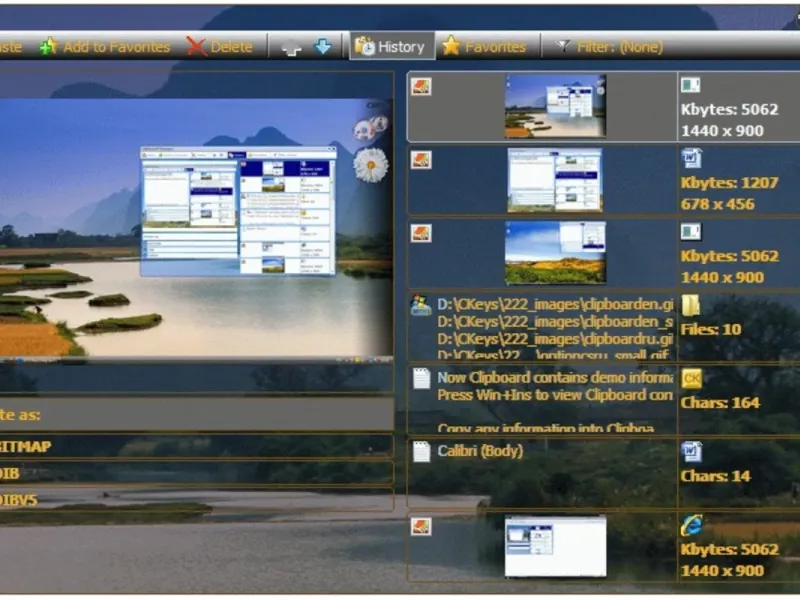Click the text document icon beside Calibri (Body)
This screenshot has width=800, height=600.
coord(421,452)
